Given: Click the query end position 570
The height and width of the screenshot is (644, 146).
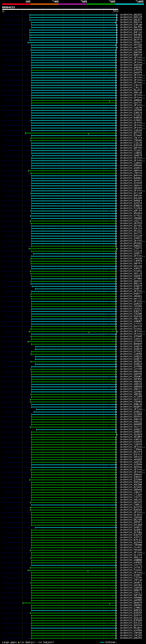Looking at the screenshot, I should pos(115,11).
